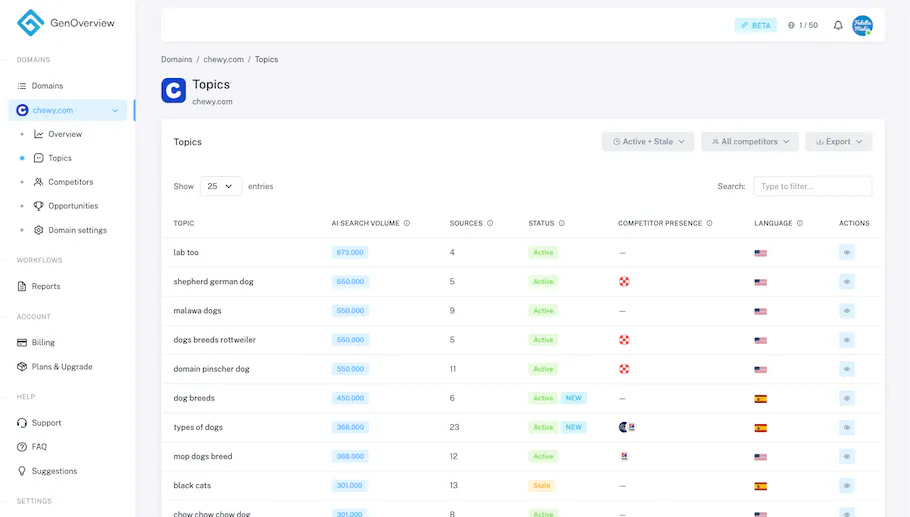View the black cats topic
The height and width of the screenshot is (517, 910).
847,486
